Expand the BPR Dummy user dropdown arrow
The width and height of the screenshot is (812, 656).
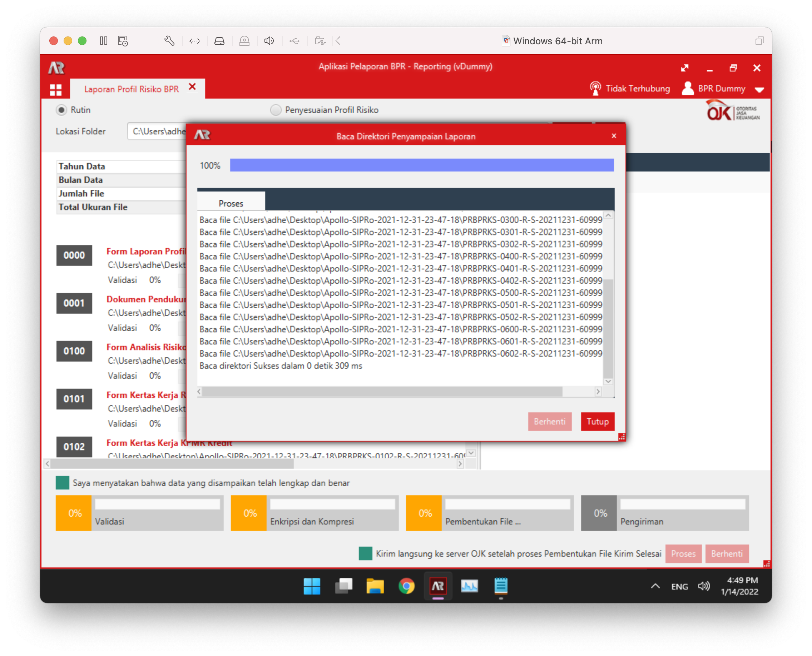click(759, 90)
